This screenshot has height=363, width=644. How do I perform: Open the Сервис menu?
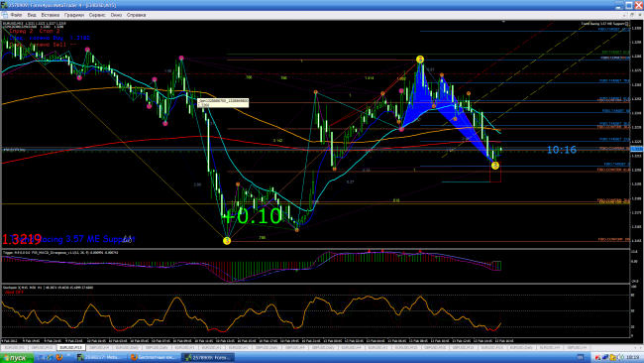point(97,15)
